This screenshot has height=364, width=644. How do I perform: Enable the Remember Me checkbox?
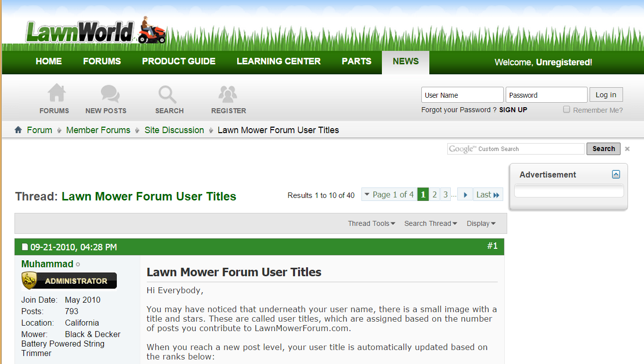567,110
